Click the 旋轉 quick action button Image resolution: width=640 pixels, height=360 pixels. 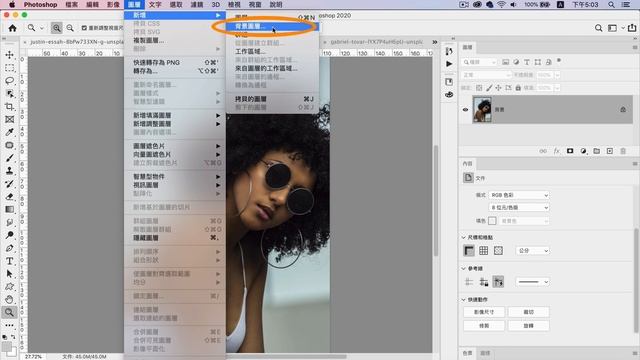click(x=529, y=326)
